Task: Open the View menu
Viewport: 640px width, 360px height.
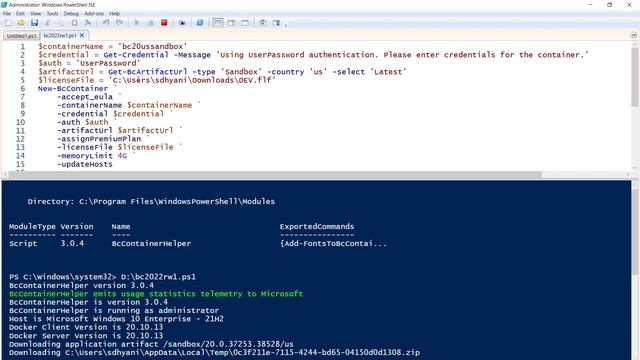Action: [x=36, y=13]
